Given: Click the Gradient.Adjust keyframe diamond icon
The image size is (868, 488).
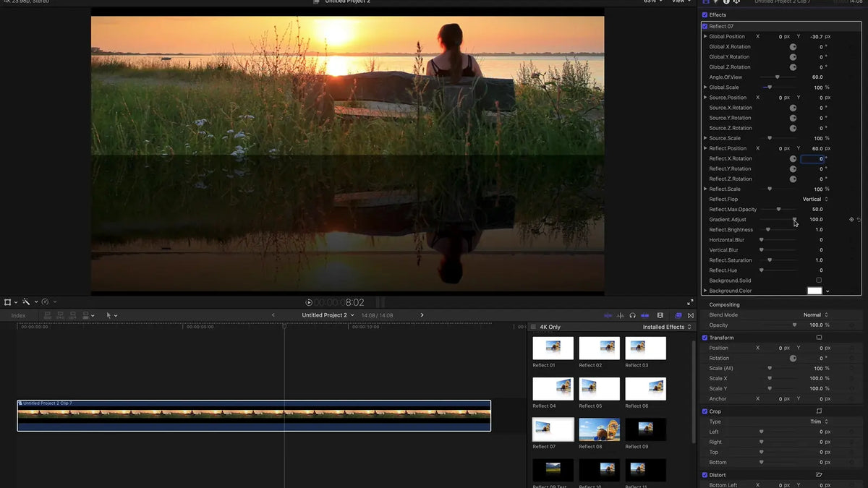Looking at the screenshot, I should pyautogui.click(x=851, y=219).
